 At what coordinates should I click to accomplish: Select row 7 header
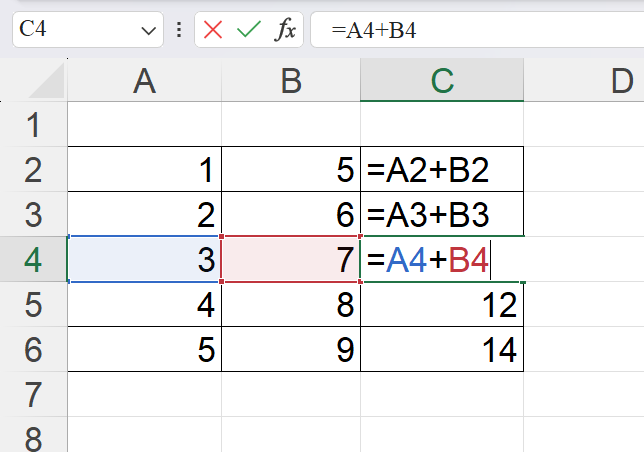(33, 393)
